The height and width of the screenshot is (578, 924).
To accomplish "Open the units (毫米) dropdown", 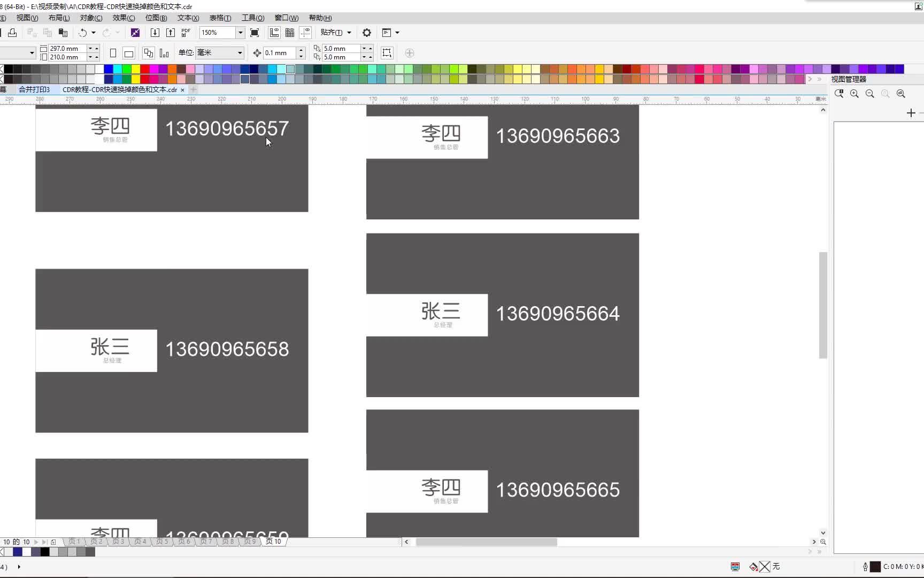I will tap(240, 52).
